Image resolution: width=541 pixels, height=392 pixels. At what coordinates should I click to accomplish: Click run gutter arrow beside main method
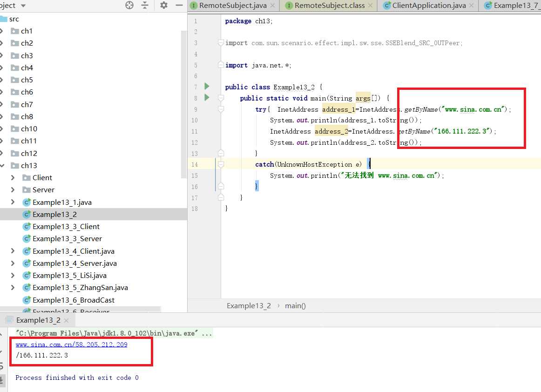tap(207, 98)
